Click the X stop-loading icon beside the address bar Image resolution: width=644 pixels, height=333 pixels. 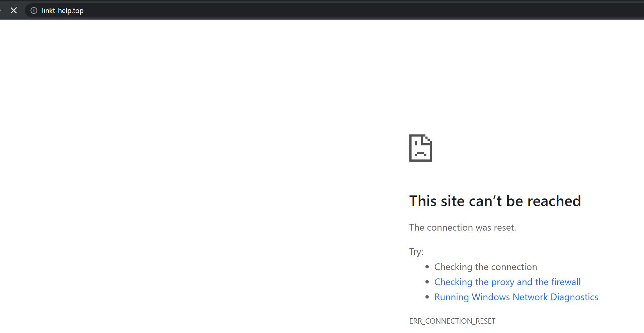point(14,10)
